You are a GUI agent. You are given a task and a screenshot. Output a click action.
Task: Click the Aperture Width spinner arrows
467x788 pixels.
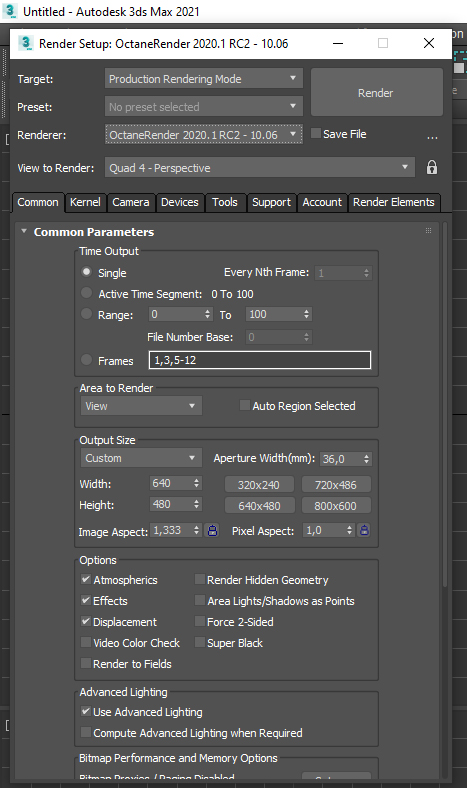[366, 458]
